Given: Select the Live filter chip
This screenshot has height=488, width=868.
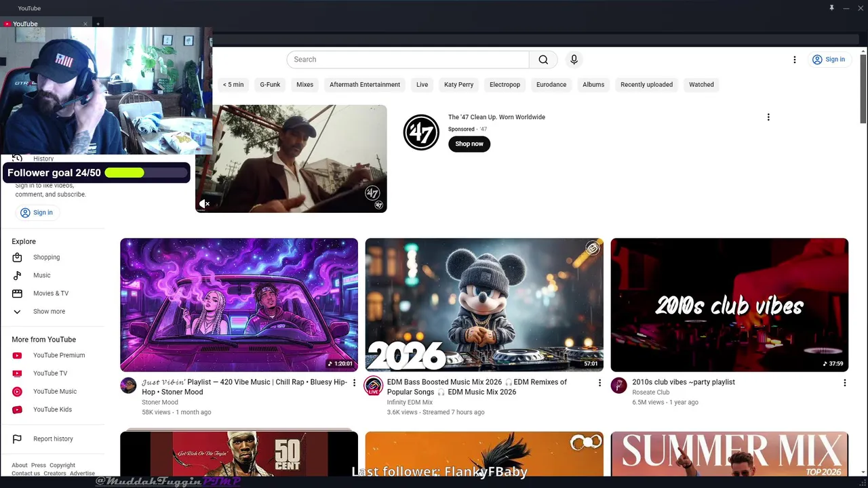Looking at the screenshot, I should 422,85.
